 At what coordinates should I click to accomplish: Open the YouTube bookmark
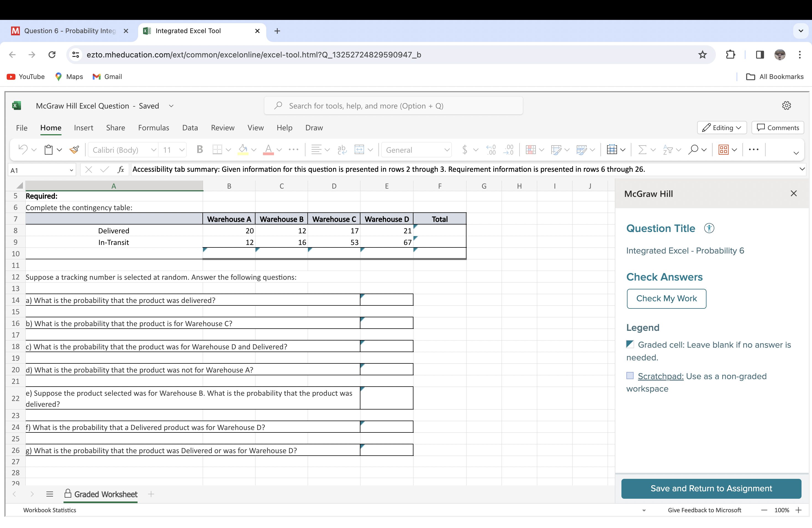26,77
